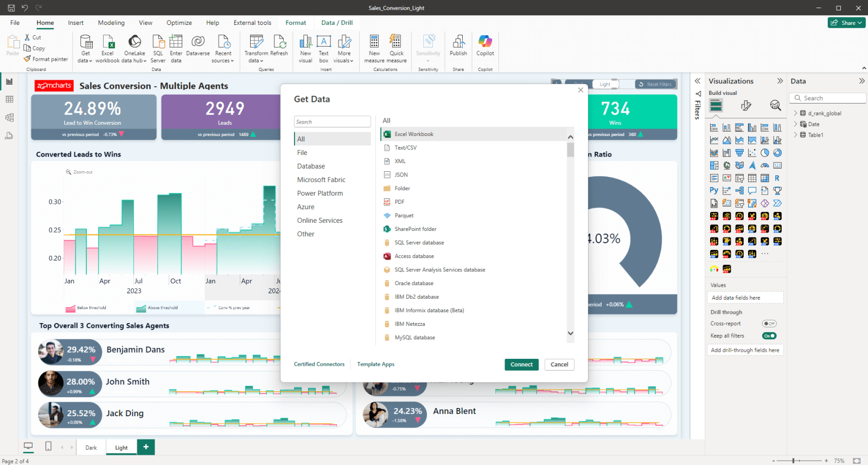Screen dimensions: 868x465
Task: Expand the d_rank_global table
Action: (x=795, y=113)
